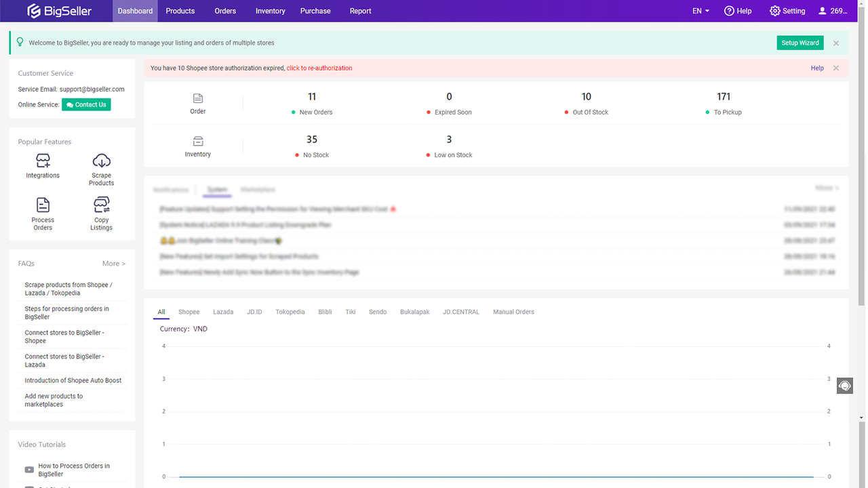Click the floating customer support headset icon
The image size is (868, 488).
844,386
